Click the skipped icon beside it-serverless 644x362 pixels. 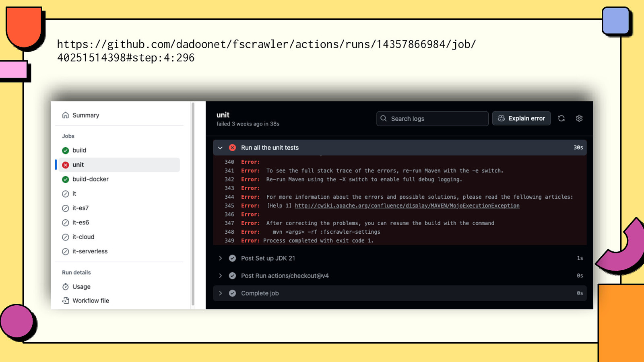point(66,252)
